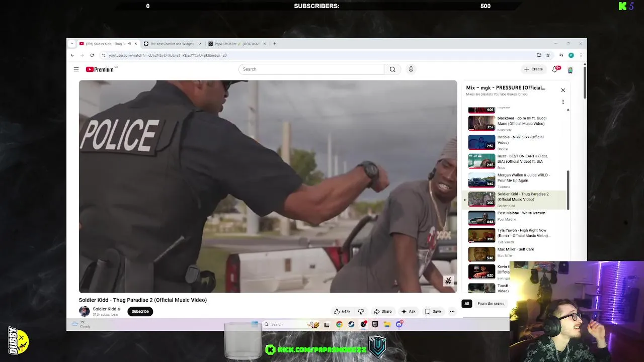644x362 pixels.
Task: Open the YouTube account avatar menu
Action: point(570,69)
